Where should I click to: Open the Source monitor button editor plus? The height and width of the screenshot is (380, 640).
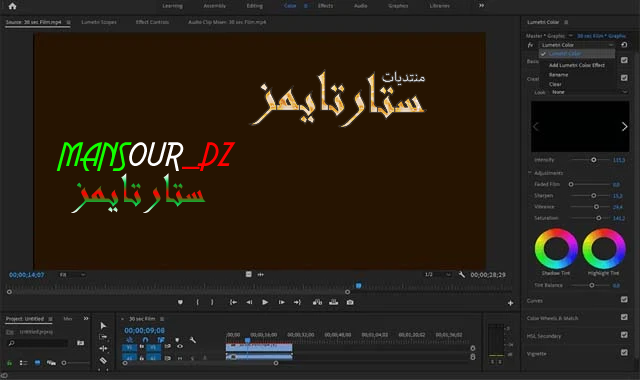pyautogui.click(x=510, y=303)
